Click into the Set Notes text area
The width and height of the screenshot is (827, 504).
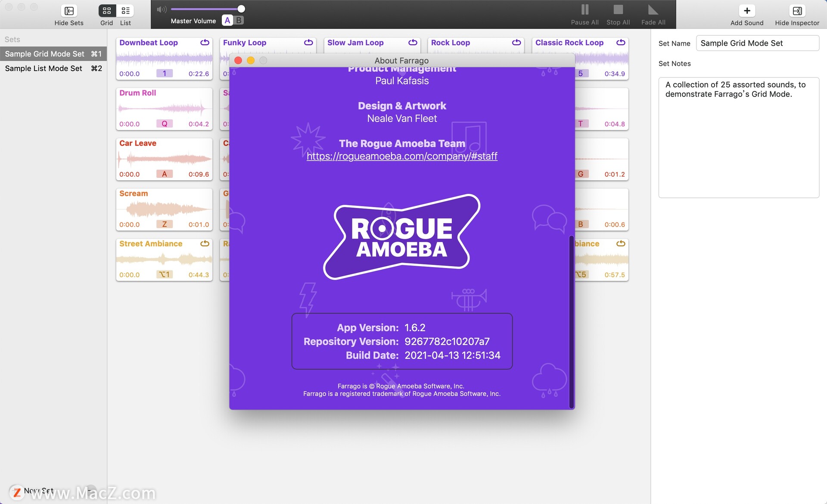pos(739,137)
